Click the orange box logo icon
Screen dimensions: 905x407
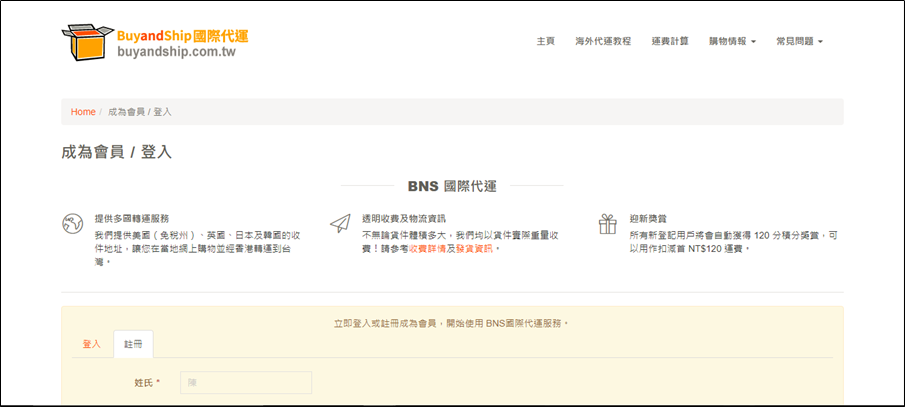pyautogui.click(x=84, y=42)
